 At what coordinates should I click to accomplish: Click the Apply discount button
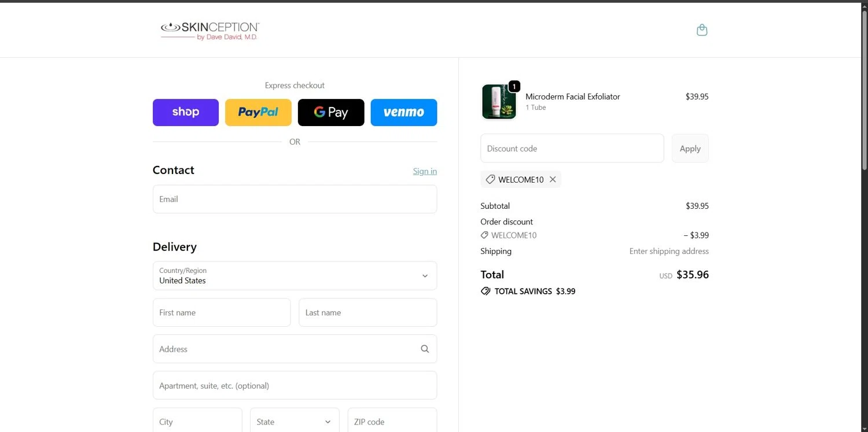690,148
